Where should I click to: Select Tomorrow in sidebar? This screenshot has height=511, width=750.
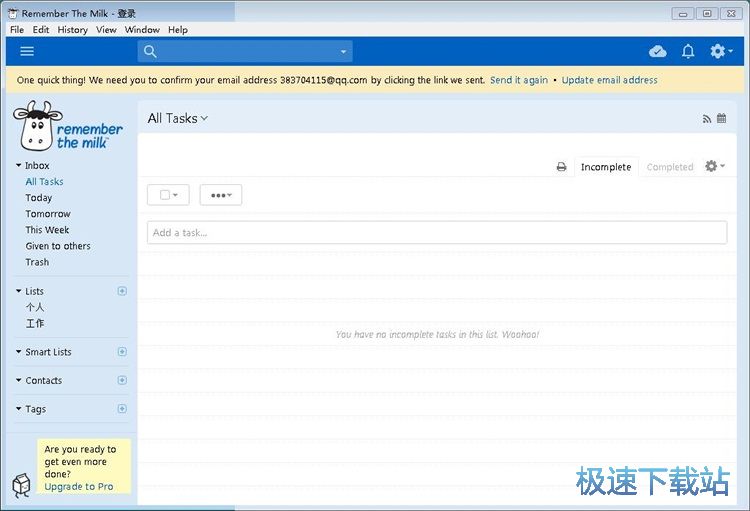[x=48, y=214]
